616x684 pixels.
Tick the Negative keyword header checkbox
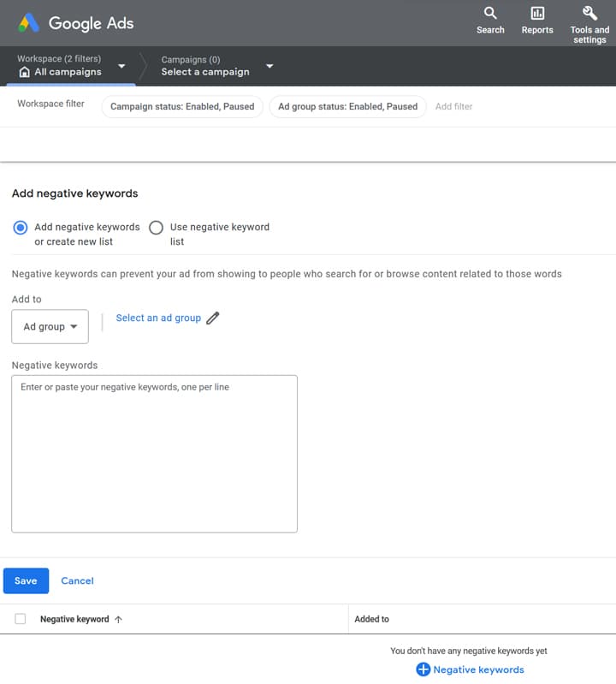[20, 619]
